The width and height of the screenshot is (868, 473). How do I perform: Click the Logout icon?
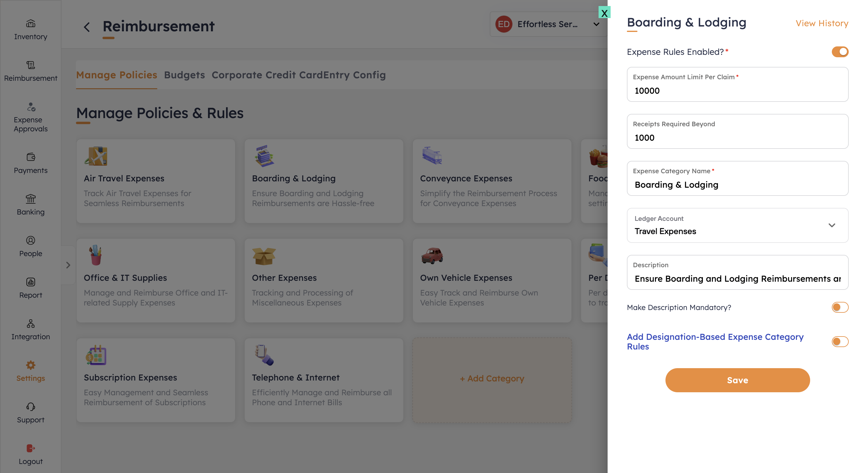coord(31,448)
